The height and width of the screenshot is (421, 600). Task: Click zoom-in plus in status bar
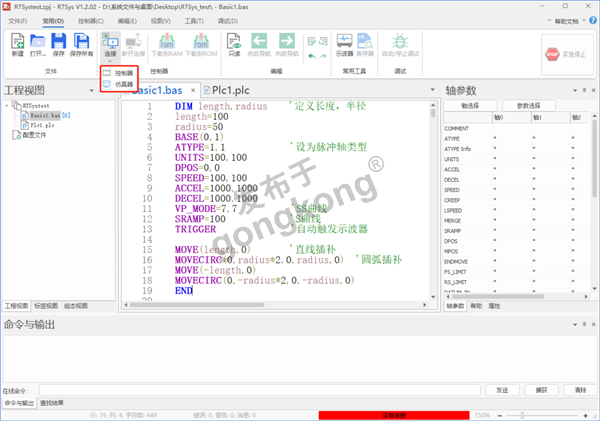(585, 415)
